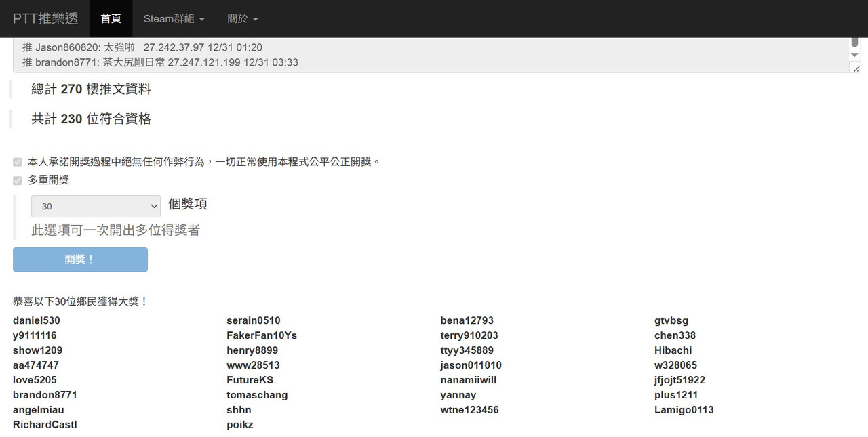Click winner name henry8899
The image size is (868, 437).
252,350
